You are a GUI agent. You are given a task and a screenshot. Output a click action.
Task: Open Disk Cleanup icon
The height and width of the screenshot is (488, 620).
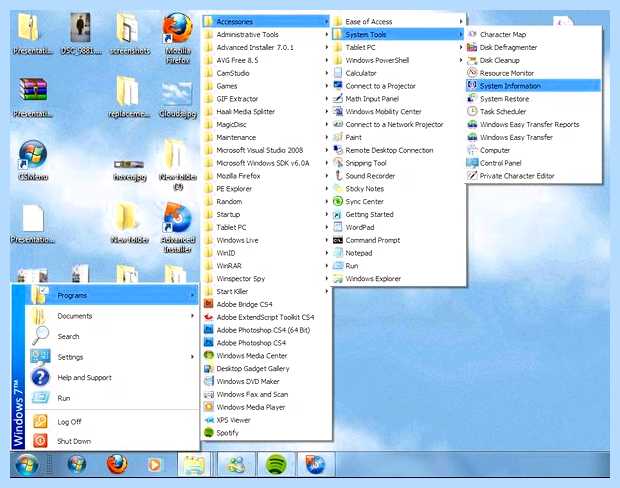(x=472, y=60)
